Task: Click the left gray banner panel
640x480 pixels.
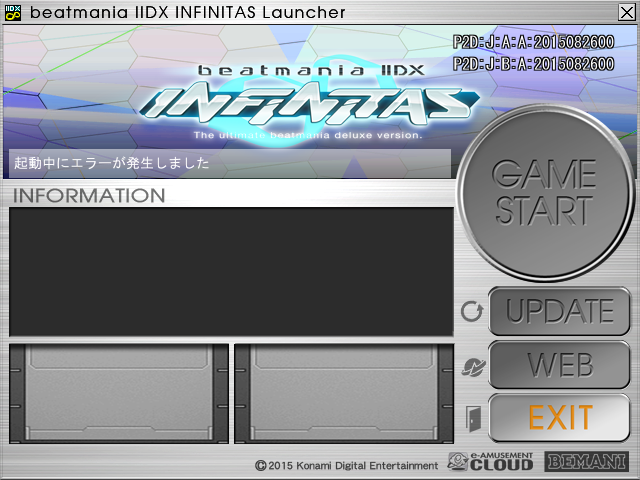Action: 119,393
